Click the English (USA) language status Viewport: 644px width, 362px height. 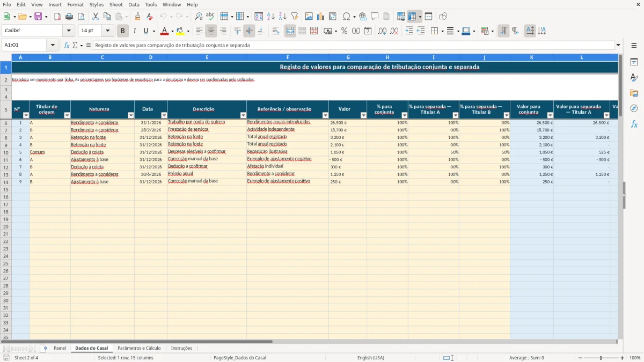[x=371, y=358]
